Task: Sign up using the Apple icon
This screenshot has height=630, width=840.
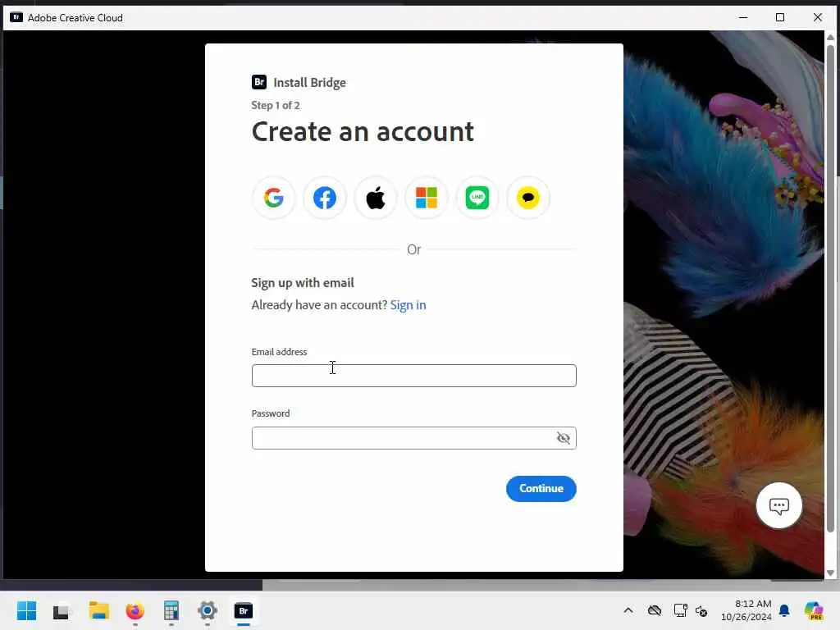Action: pyautogui.click(x=376, y=198)
